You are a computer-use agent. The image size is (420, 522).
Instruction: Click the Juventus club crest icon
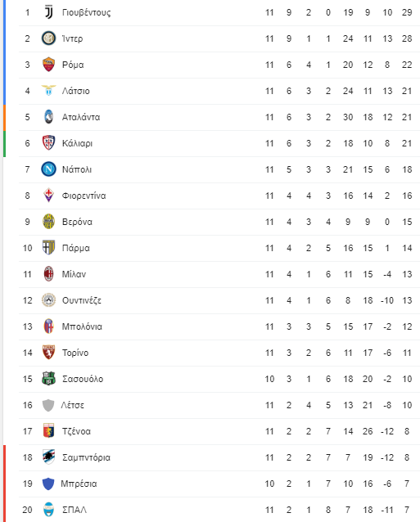click(48, 12)
